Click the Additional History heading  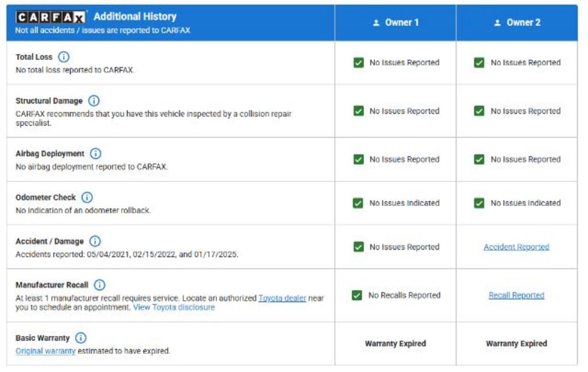click(x=135, y=17)
